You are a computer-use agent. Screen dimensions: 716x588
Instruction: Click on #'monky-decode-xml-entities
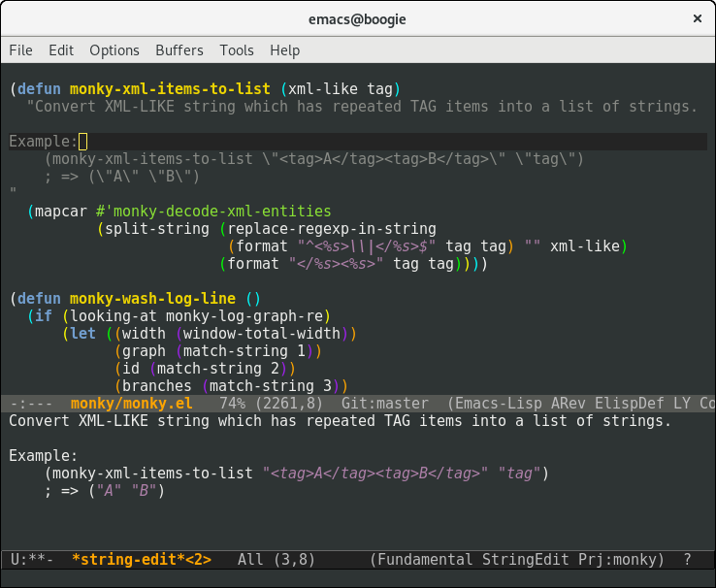[213, 212]
